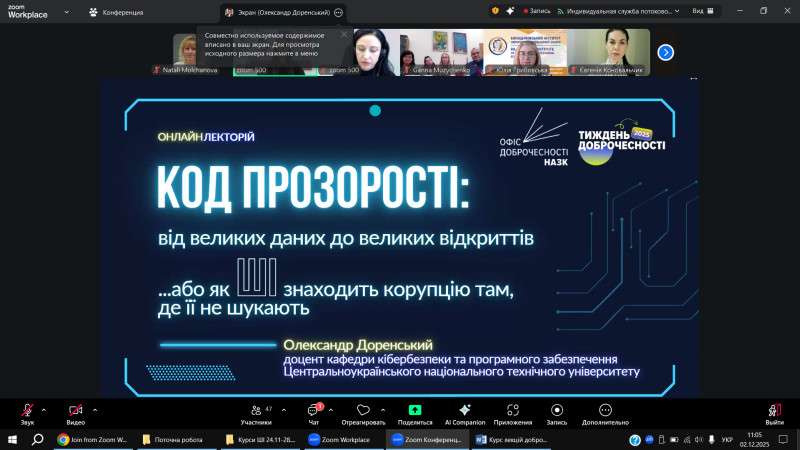Open Отреагировать reactions
Screen dimensions: 800x450
point(363,412)
